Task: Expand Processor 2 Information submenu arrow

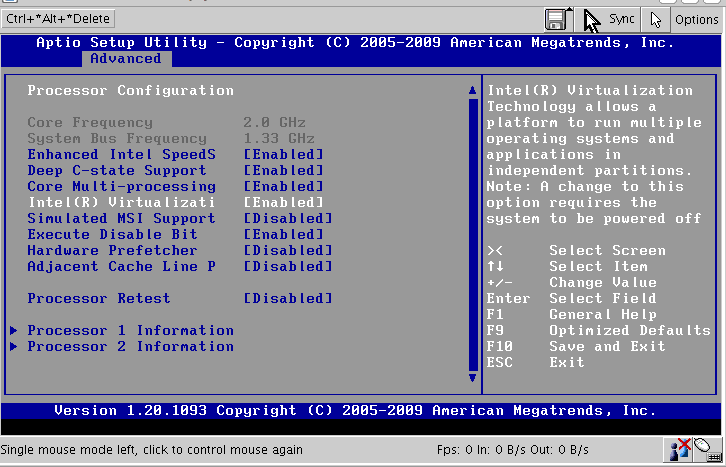Action: pyautogui.click(x=14, y=346)
